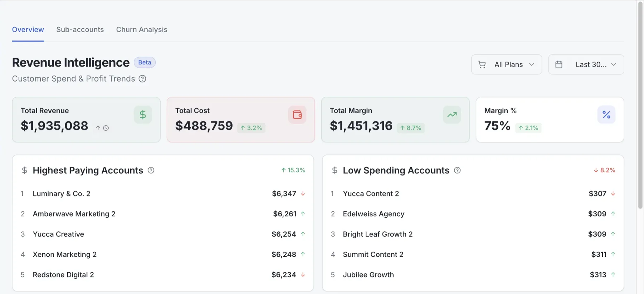This screenshot has width=644, height=294.
Task: Click the up arrow next to Amberwave Marketing 2 amount
Action: pos(303,214)
